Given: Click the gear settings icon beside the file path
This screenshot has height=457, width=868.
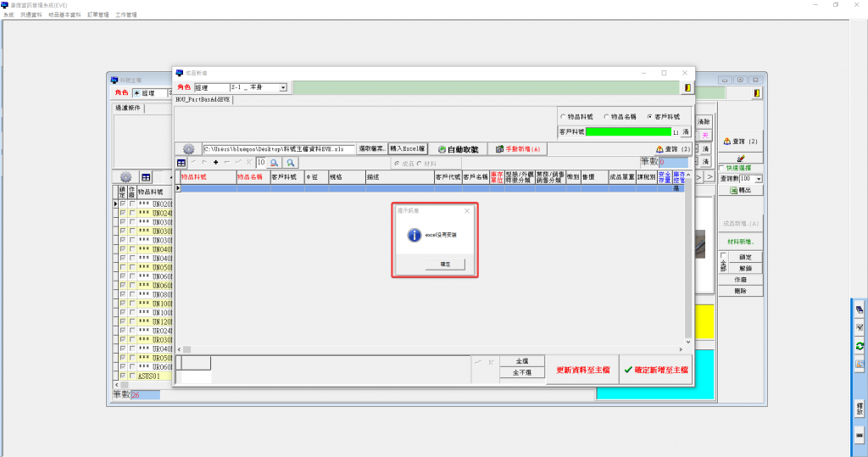Looking at the screenshot, I should point(188,149).
